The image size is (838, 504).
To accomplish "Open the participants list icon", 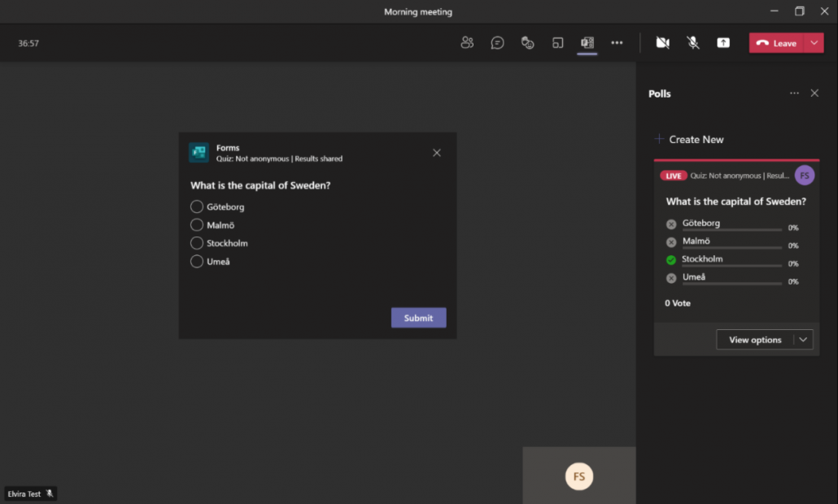I will click(467, 43).
